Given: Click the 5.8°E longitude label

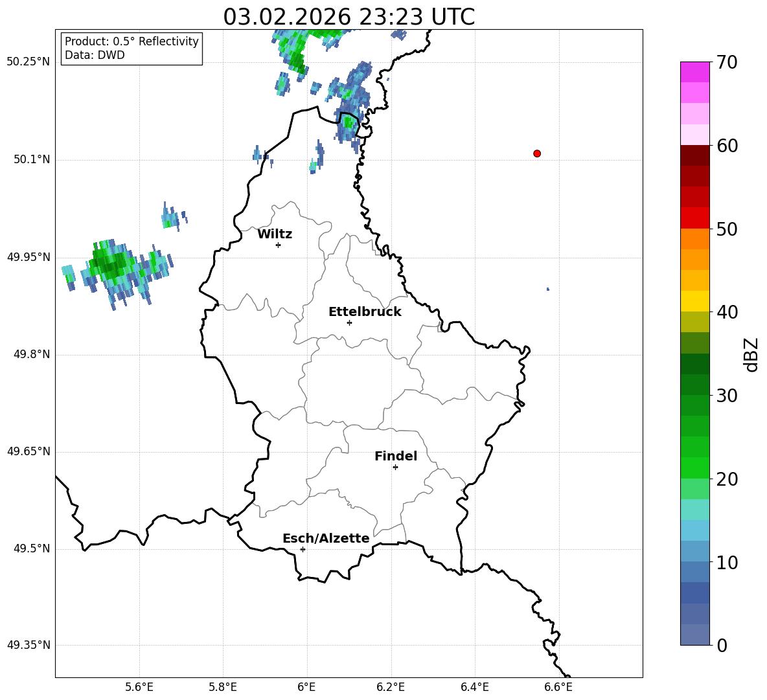Looking at the screenshot, I should pyautogui.click(x=223, y=687).
